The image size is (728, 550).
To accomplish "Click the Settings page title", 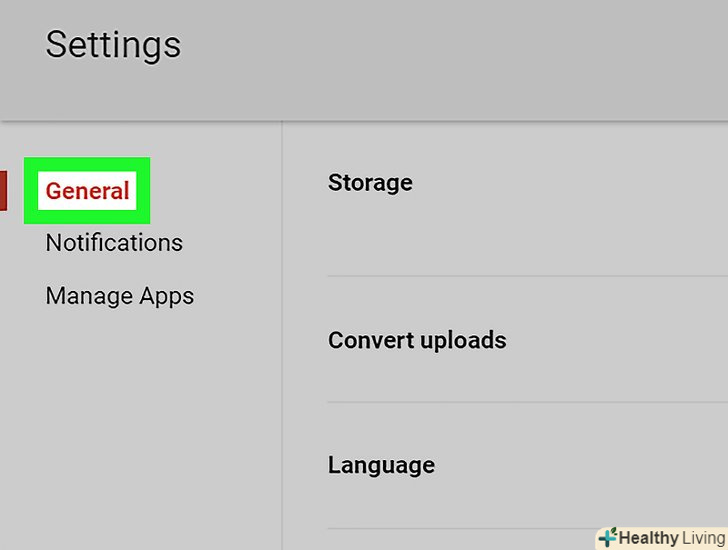I will [113, 45].
